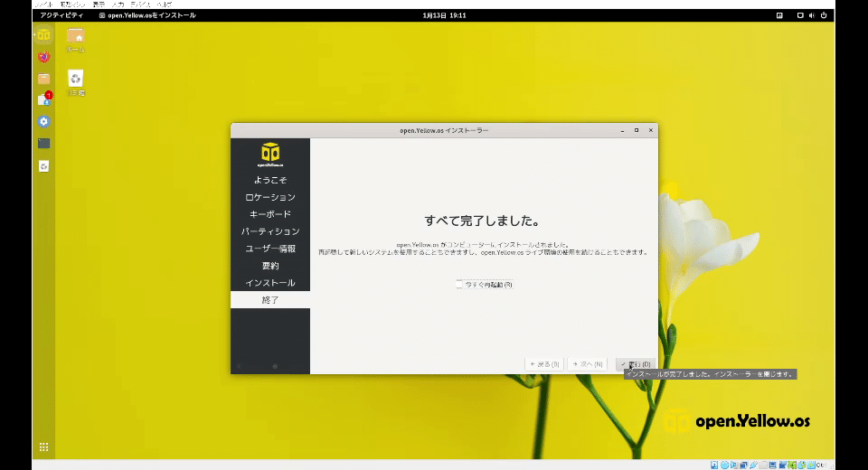Viewport: 868px width, 470px height.
Task: Open the アクティビティ overview
Action: tap(61, 15)
